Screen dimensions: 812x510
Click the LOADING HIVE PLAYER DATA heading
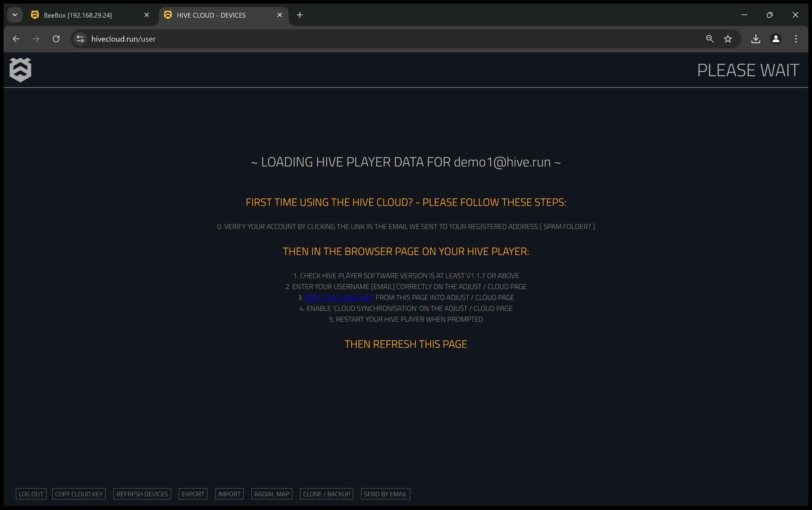[406, 162]
